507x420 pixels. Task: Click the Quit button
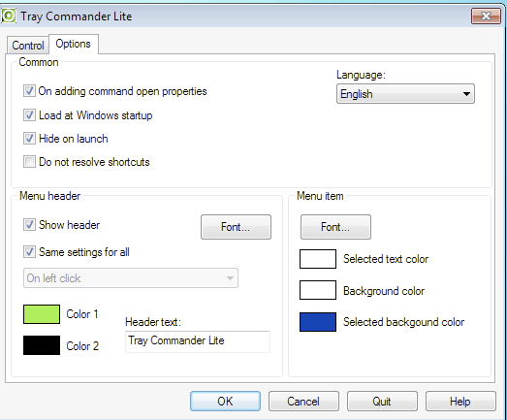pyautogui.click(x=382, y=402)
